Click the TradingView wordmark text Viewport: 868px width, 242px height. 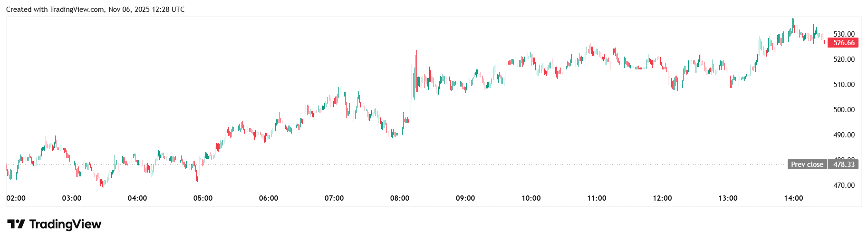coord(65,224)
